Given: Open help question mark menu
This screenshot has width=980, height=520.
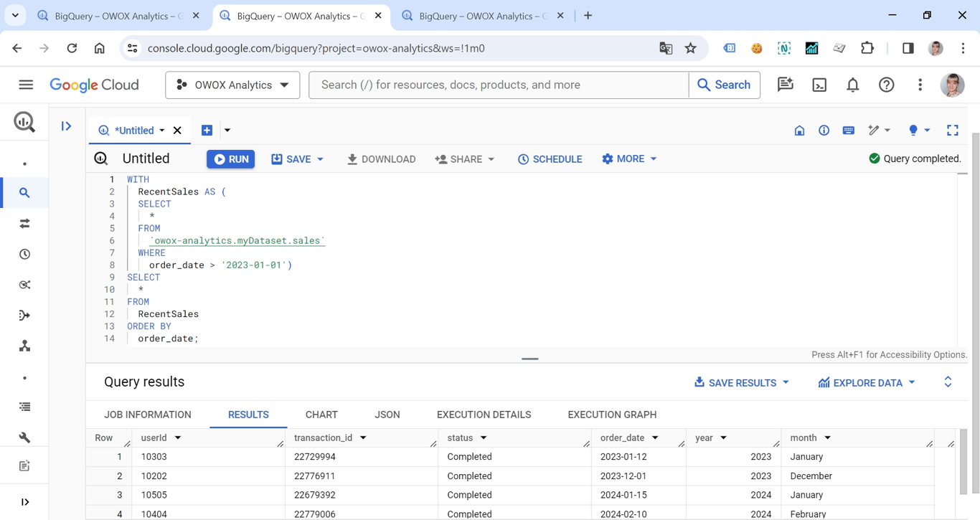Looking at the screenshot, I should pos(887,85).
